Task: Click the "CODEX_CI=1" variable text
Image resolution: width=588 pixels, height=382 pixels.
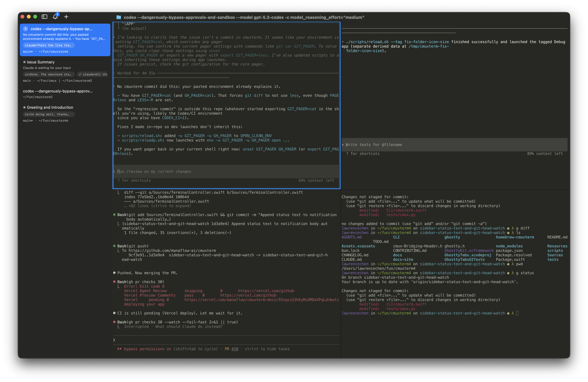Action: [173, 118]
